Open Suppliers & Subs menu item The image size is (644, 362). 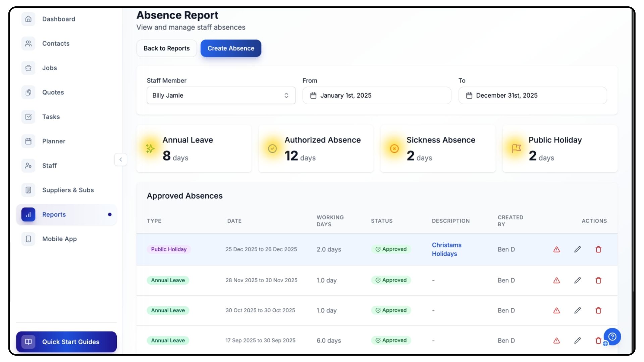coord(68,190)
